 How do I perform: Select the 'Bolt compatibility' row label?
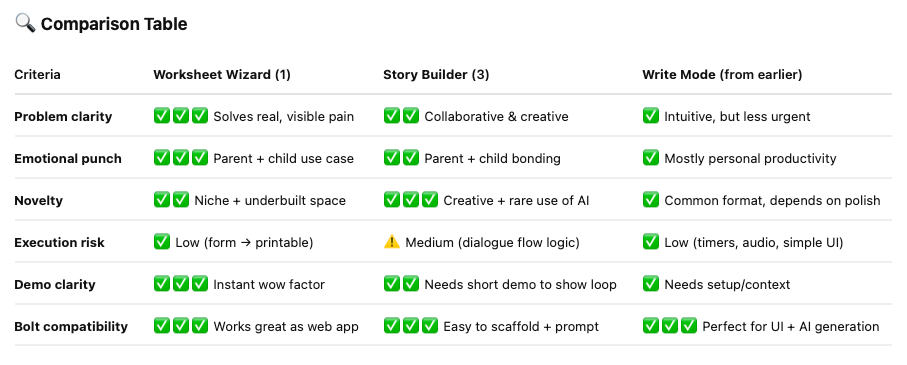[x=71, y=326]
